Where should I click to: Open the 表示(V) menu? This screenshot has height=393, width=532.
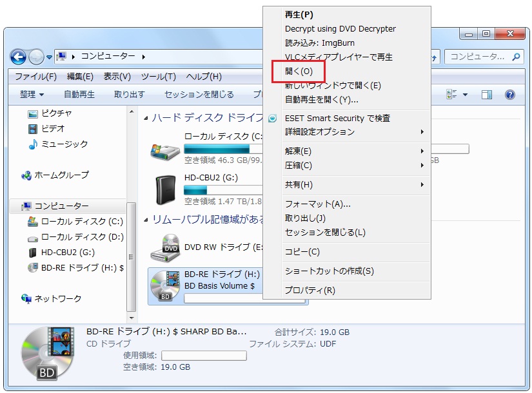point(117,77)
